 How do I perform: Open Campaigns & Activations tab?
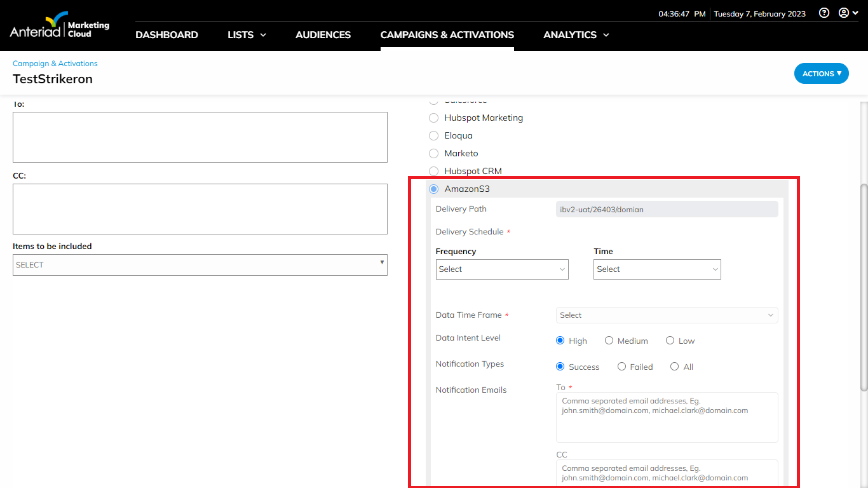tap(447, 35)
